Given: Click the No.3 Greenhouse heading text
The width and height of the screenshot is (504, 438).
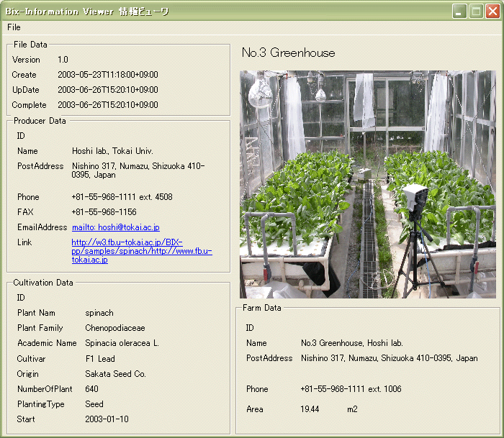Looking at the screenshot, I should pos(288,53).
